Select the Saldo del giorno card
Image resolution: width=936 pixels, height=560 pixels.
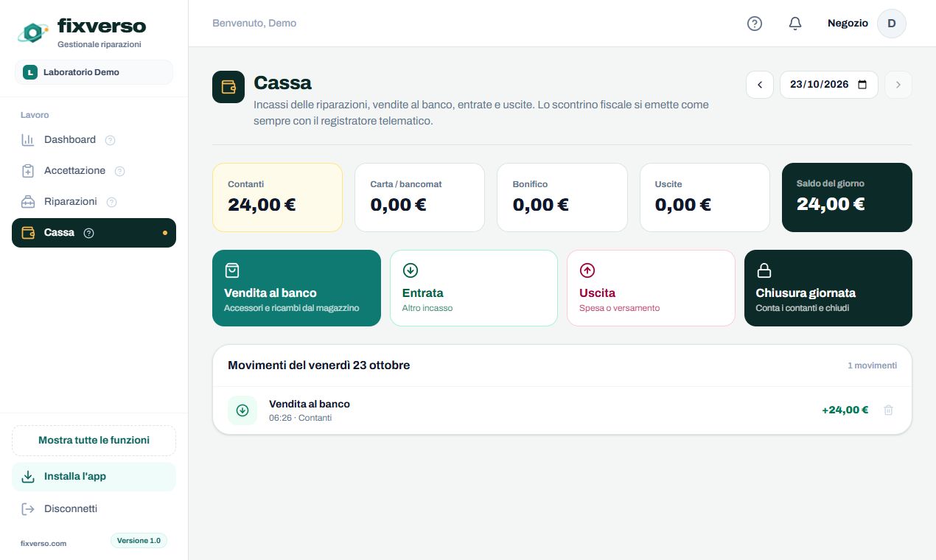tap(847, 197)
